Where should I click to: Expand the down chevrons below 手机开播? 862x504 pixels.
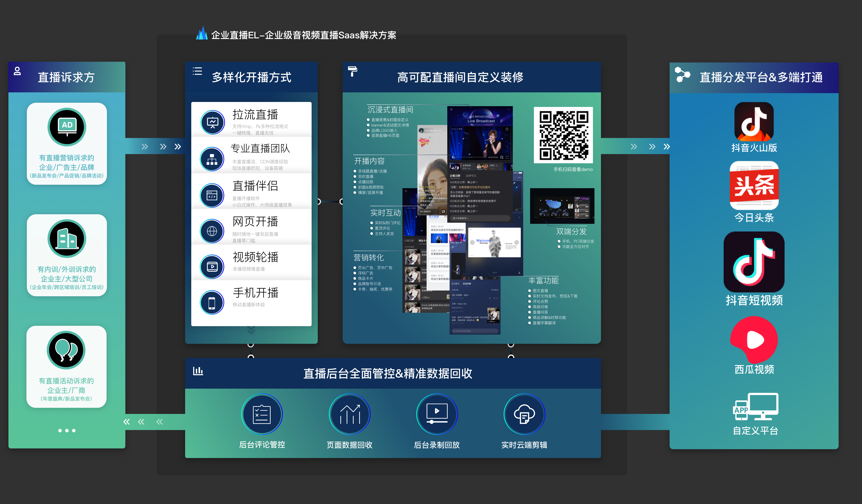[251, 330]
